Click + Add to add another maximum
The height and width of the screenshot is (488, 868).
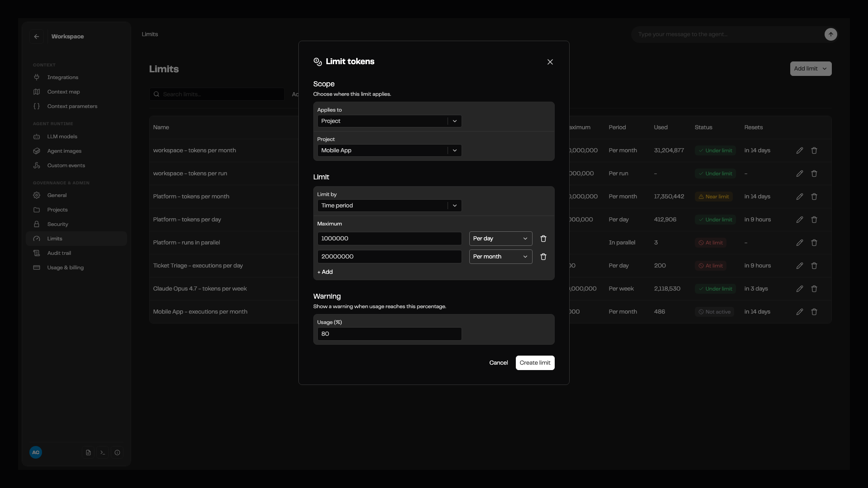tap(325, 272)
